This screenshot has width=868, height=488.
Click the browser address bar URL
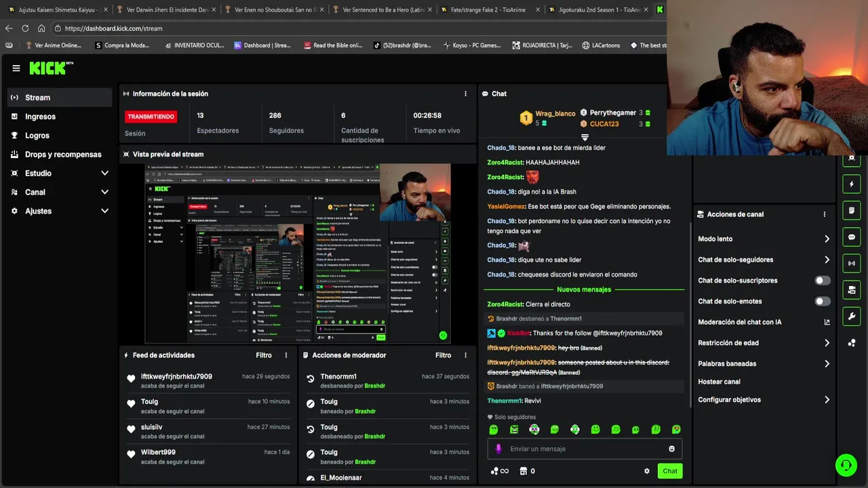[x=113, y=28]
